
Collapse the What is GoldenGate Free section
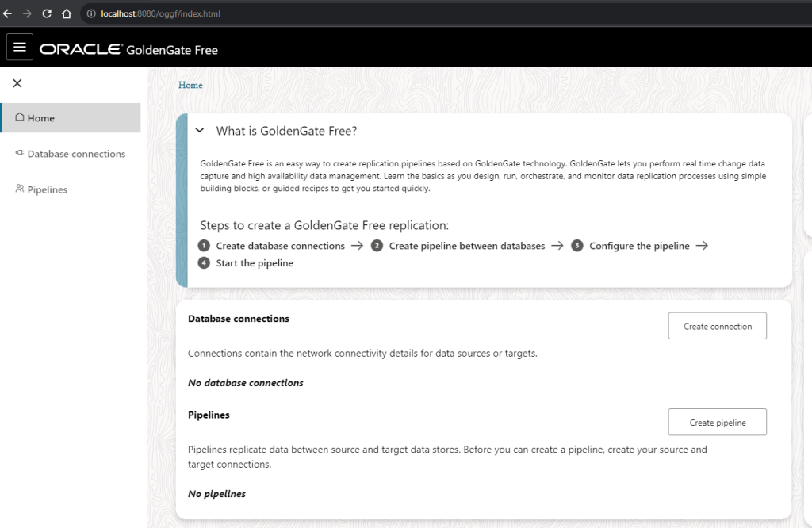point(199,131)
